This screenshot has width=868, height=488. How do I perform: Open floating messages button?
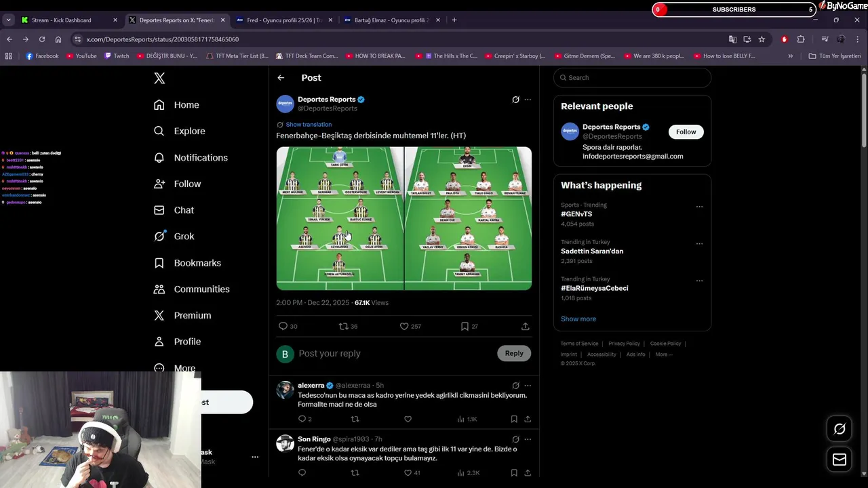(840, 460)
